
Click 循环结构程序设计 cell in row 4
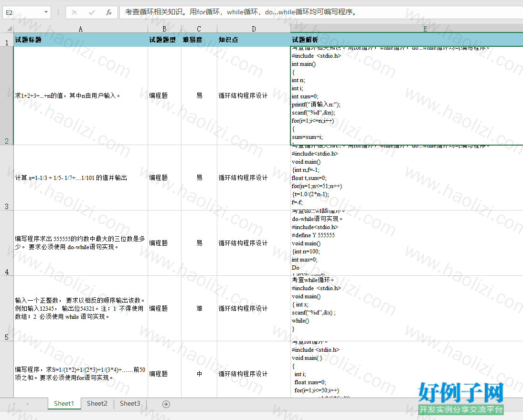254,243
